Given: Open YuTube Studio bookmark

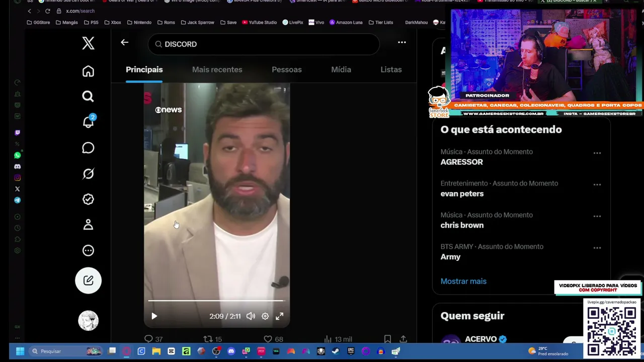Looking at the screenshot, I should [260, 23].
